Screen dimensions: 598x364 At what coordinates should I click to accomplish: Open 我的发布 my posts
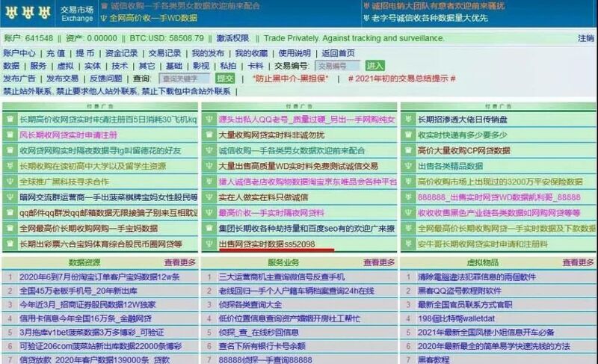(208, 53)
